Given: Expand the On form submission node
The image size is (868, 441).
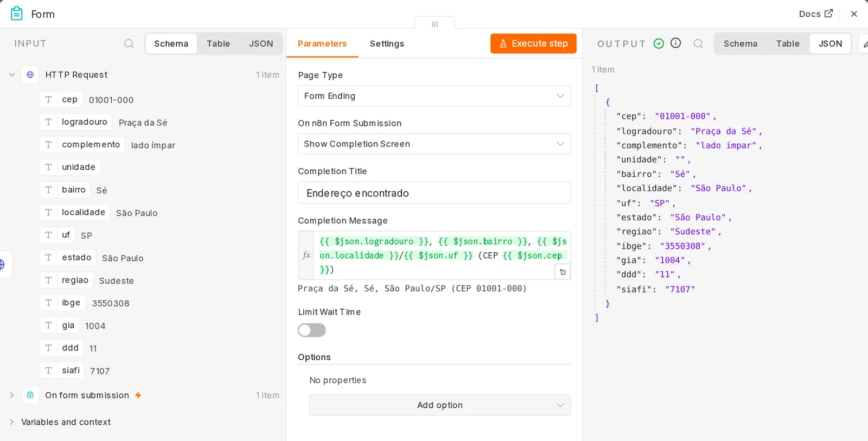Looking at the screenshot, I should [x=11, y=395].
